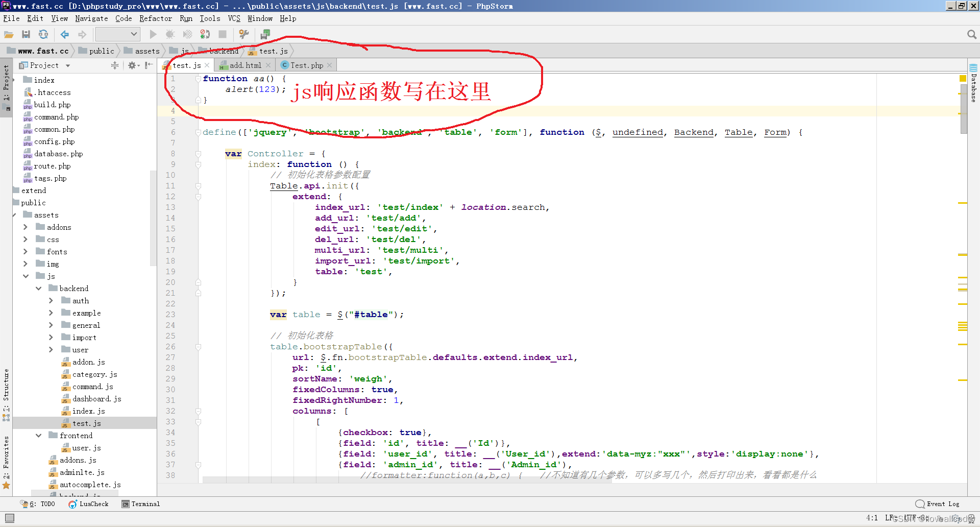Screen dimensions: 980x527
Task: Start the Debug bug icon in the toolbar
Action: (170, 34)
